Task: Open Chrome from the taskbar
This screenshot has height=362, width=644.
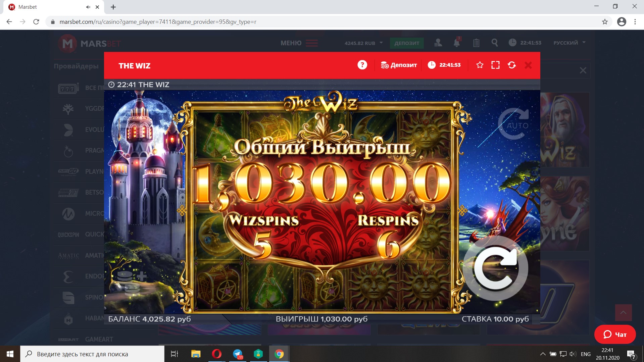Action: (279, 354)
